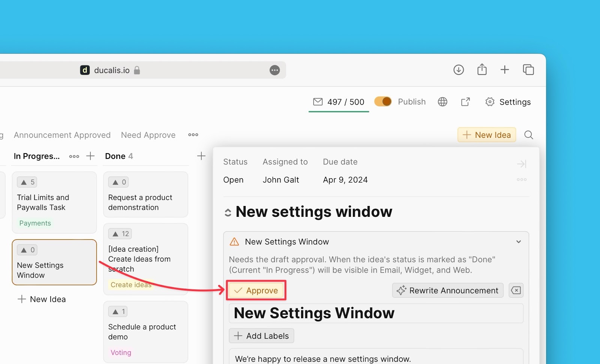The height and width of the screenshot is (364, 600).
Task: Click the globe icon next to Publish
Action: pyautogui.click(x=442, y=102)
